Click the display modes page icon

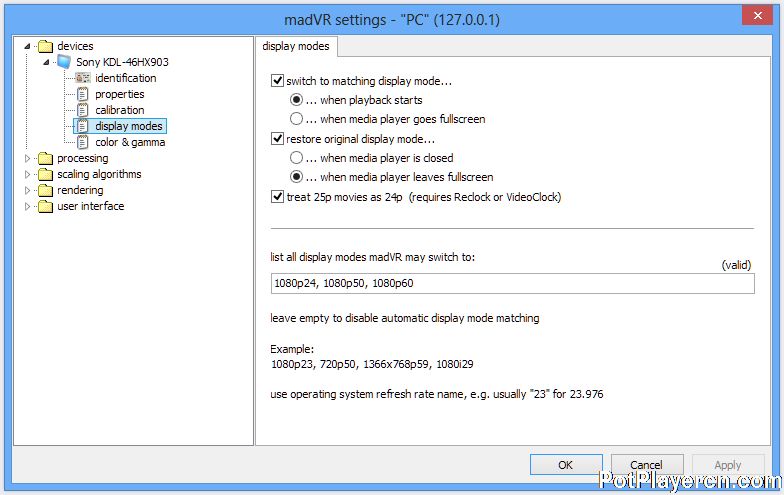pos(82,126)
